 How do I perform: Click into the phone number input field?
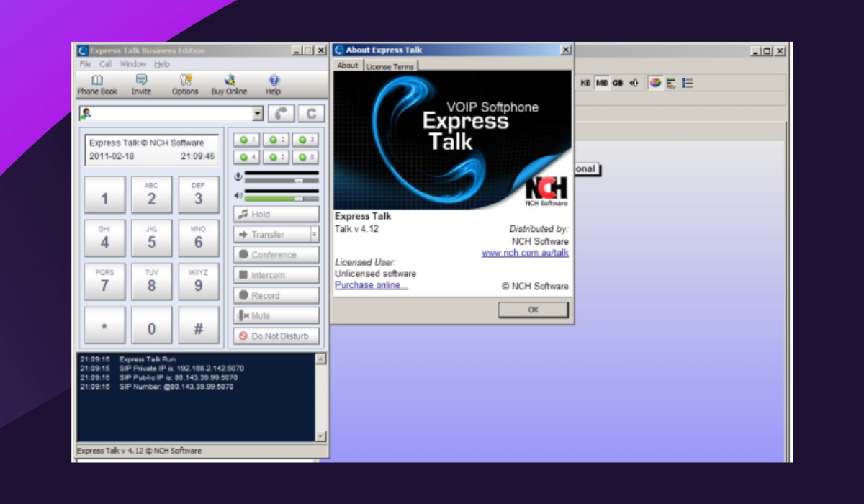(171, 114)
